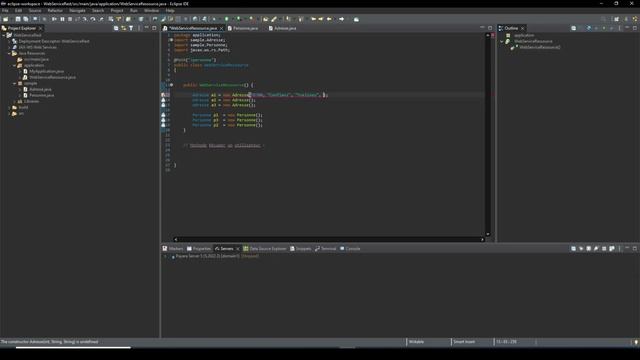Viewport: 640px width, 360px height.
Task: Click the Back navigation arrow in toolbar
Action: (329, 19)
